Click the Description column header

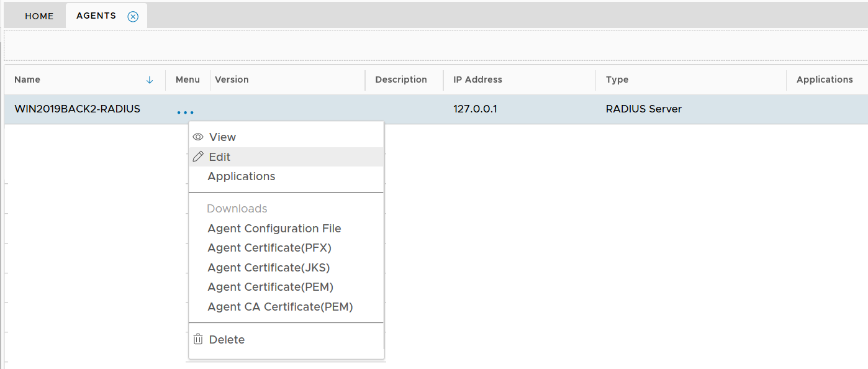click(401, 80)
